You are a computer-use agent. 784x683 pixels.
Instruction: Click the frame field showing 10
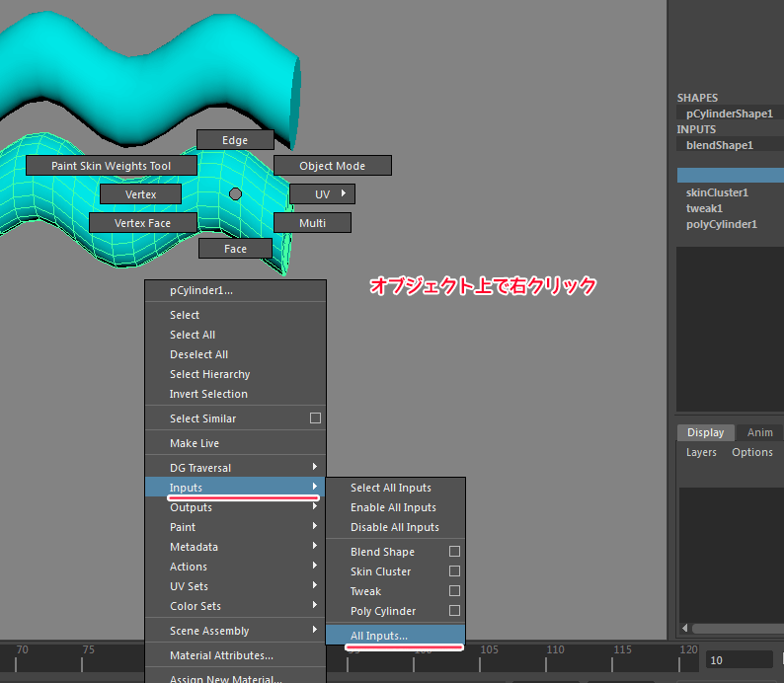pyautogui.click(x=739, y=659)
